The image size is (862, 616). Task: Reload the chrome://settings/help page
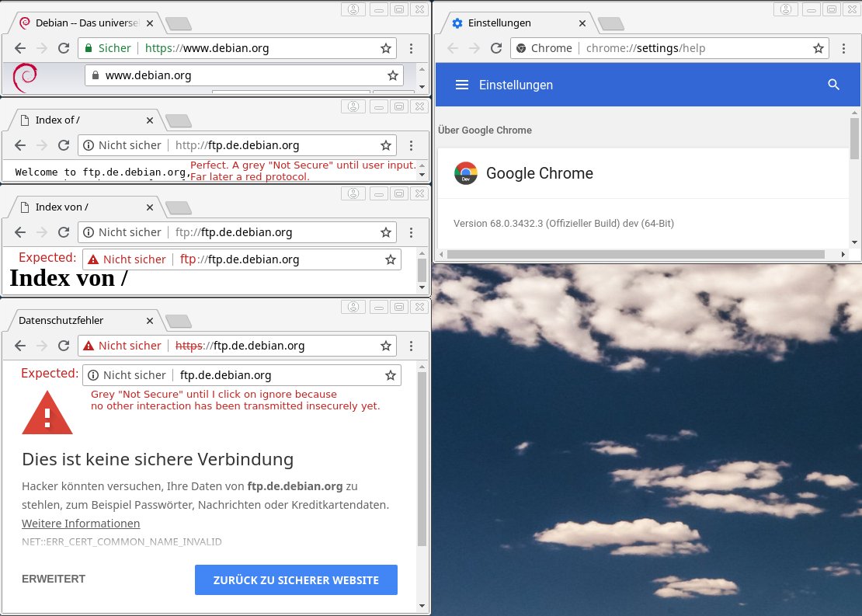coord(496,48)
